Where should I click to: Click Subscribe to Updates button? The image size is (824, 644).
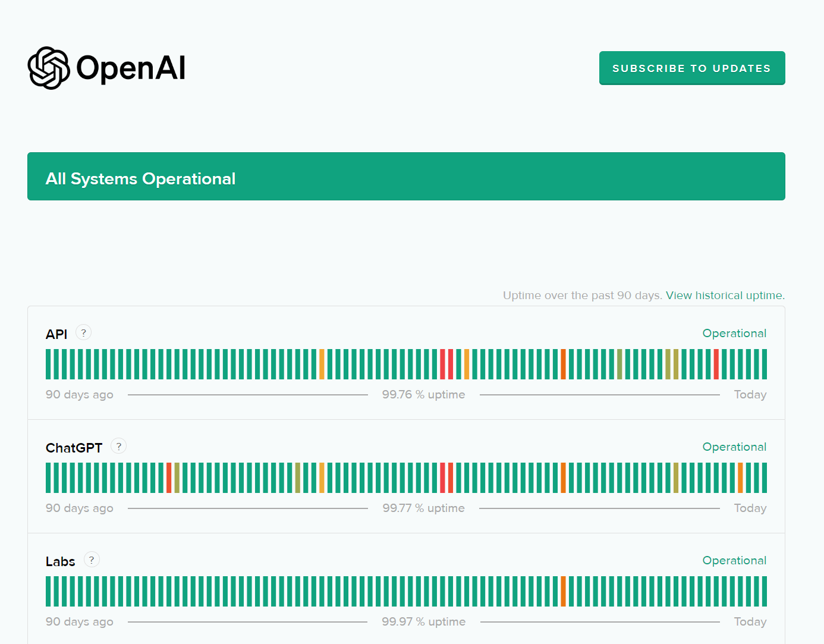point(692,68)
